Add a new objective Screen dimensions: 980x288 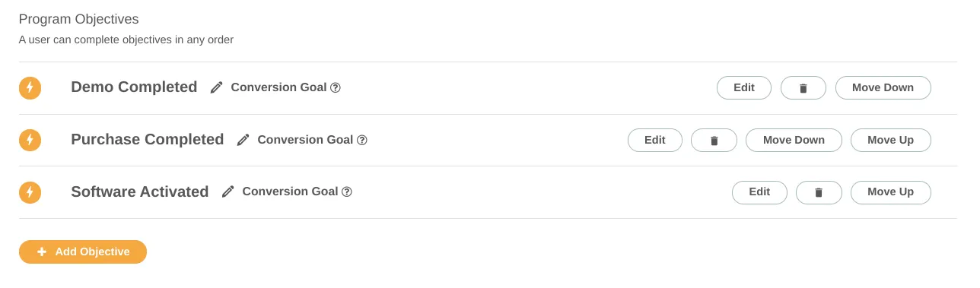coord(83,252)
